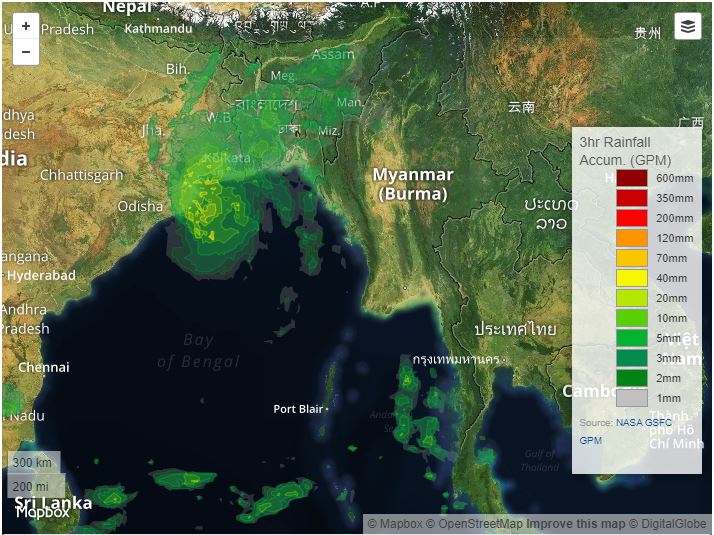The width and height of the screenshot is (714, 535).
Task: Open the map layers switcher
Action: click(x=688, y=26)
